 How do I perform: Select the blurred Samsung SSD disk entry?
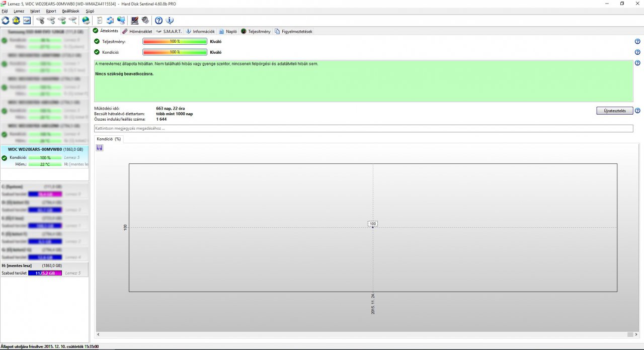pyautogui.click(x=44, y=40)
